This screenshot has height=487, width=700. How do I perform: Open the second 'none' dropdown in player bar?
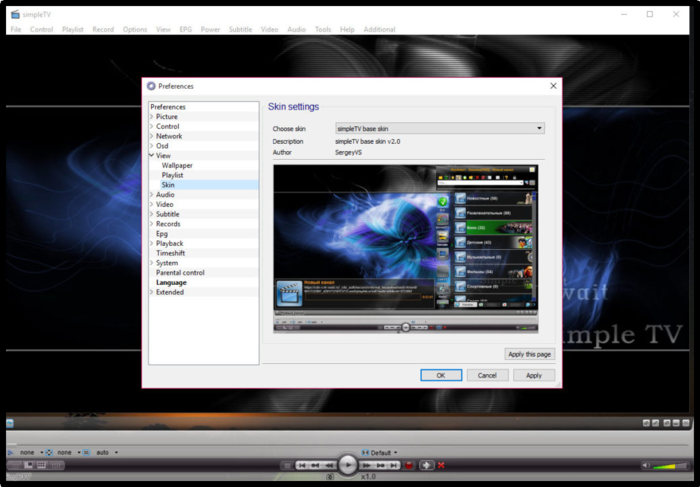[69, 453]
